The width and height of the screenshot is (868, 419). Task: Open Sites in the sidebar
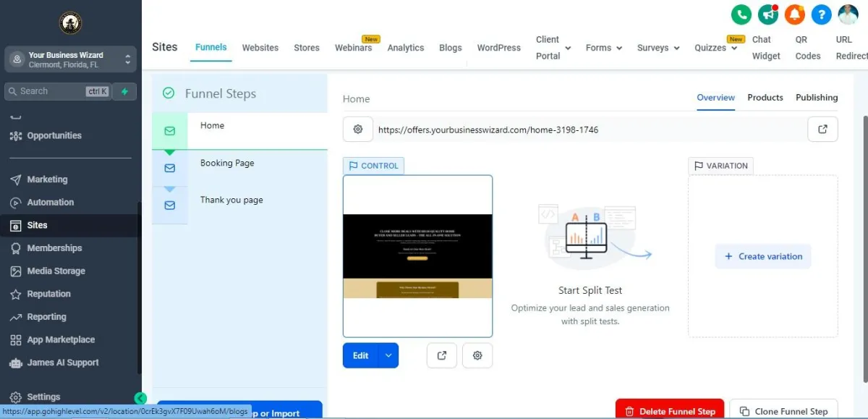coord(37,225)
